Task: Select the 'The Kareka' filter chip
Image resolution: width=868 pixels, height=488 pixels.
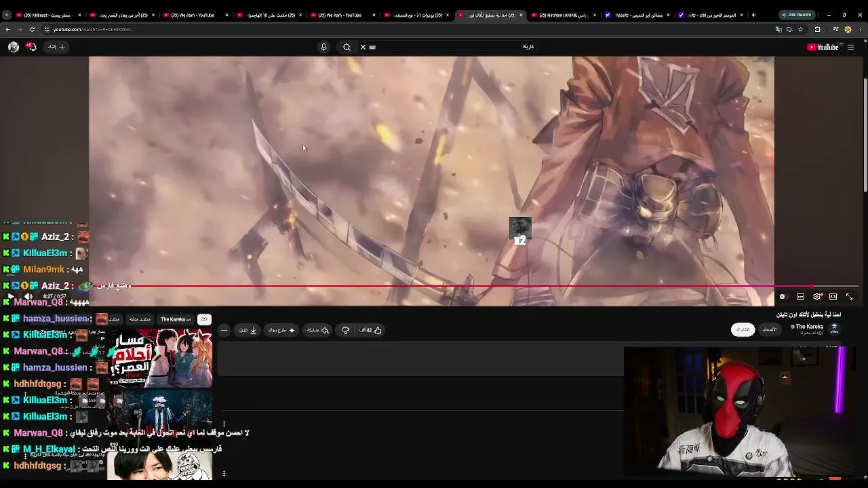Action: [x=176, y=319]
